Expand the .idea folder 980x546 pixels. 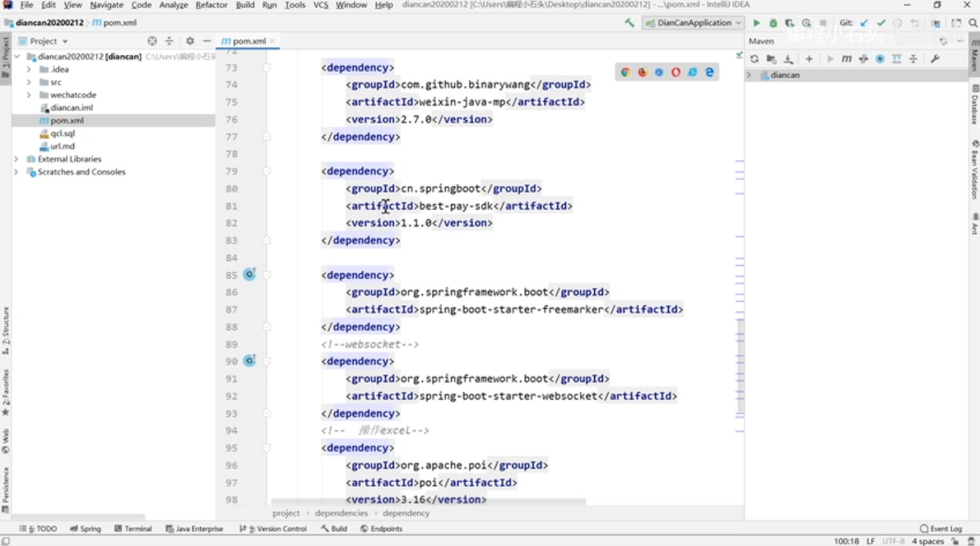29,69
